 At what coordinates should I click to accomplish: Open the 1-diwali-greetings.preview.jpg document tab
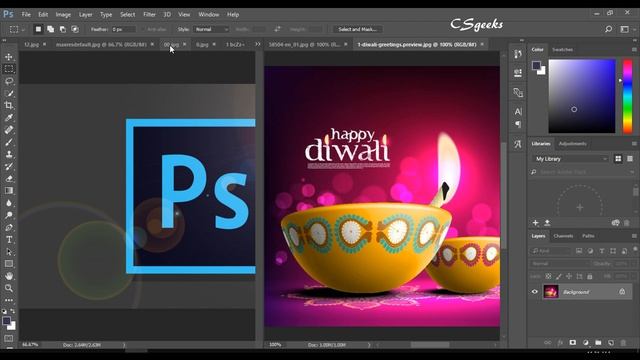pyautogui.click(x=417, y=44)
